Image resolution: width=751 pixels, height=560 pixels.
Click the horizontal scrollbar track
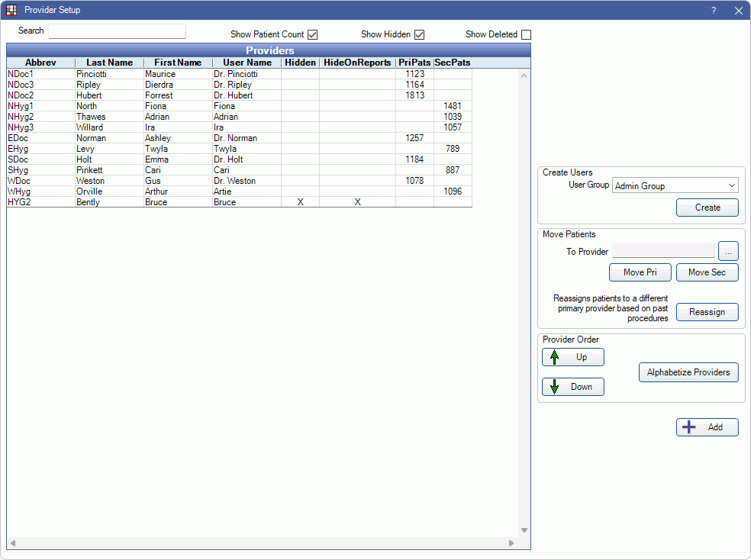point(261,543)
